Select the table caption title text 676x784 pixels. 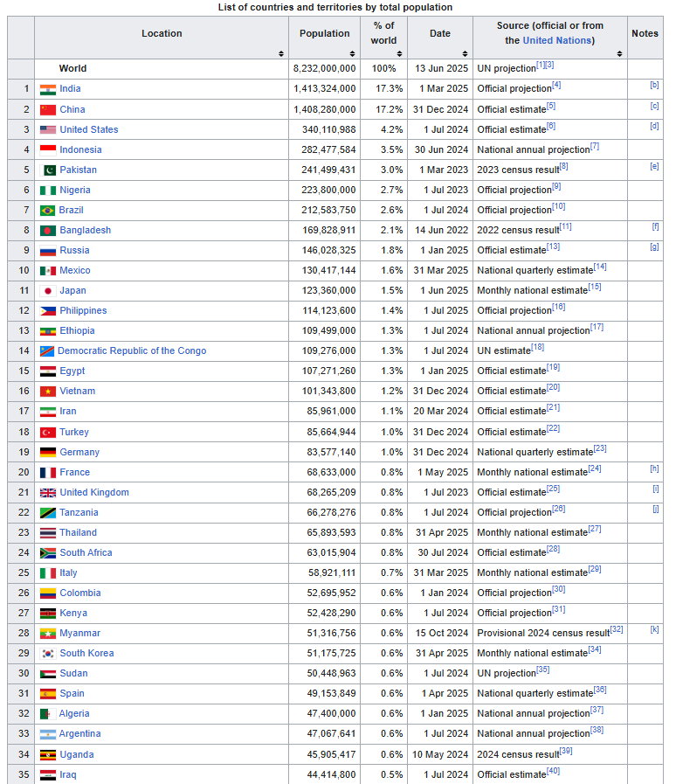coord(335,8)
